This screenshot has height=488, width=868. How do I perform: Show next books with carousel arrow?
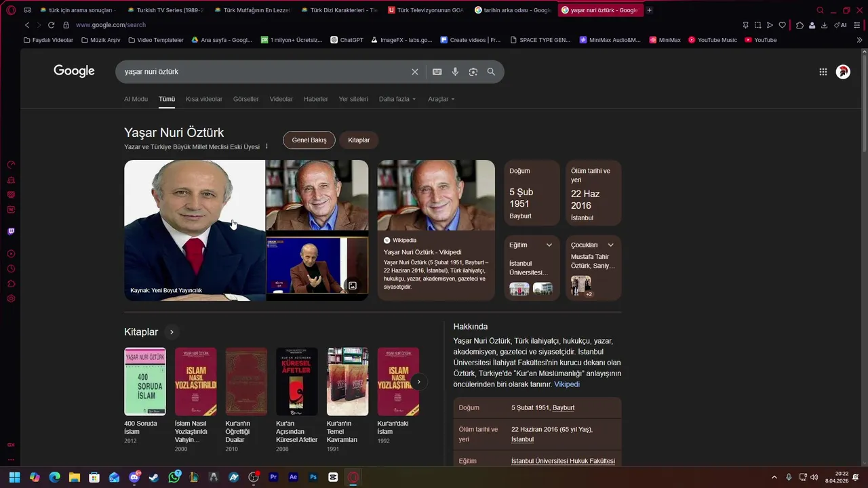click(x=419, y=382)
